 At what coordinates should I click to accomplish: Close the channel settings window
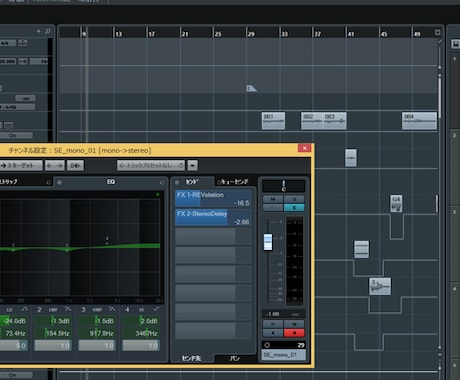[304, 148]
